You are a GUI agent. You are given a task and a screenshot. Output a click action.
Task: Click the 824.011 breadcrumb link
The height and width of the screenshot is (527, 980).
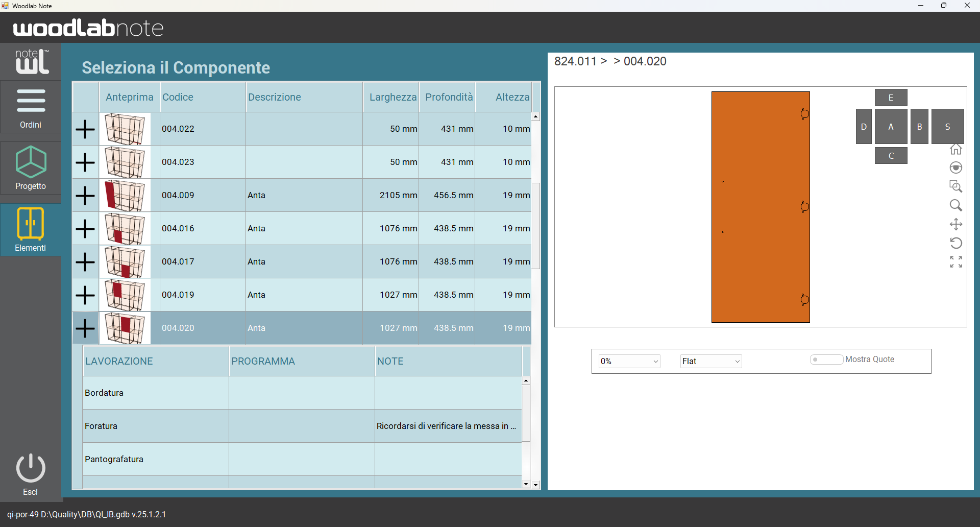[x=575, y=61]
